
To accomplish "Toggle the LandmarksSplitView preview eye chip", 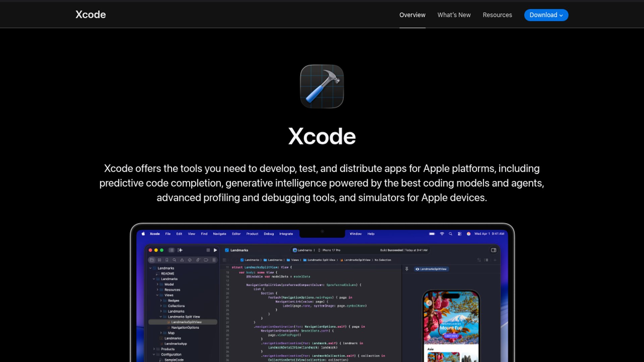I will tap(431, 269).
